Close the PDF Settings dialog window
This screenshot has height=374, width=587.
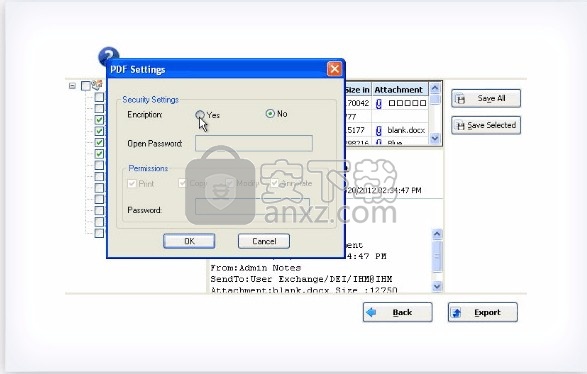point(334,69)
